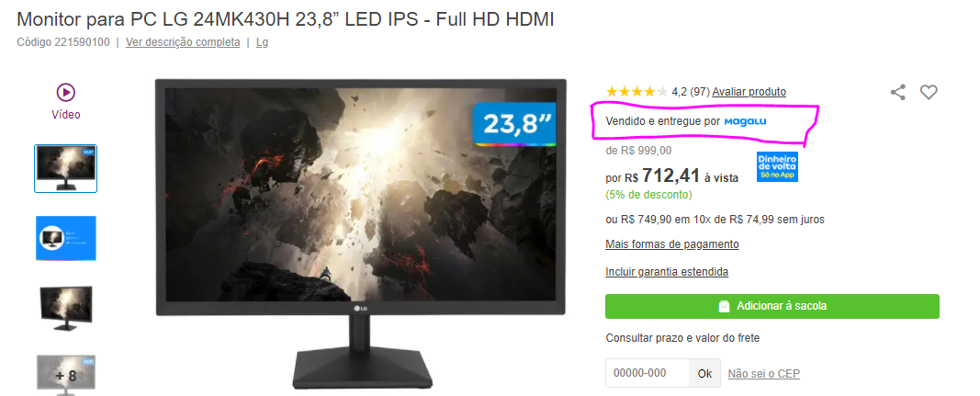Click the CEP input field
980x396 pixels.
(647, 373)
